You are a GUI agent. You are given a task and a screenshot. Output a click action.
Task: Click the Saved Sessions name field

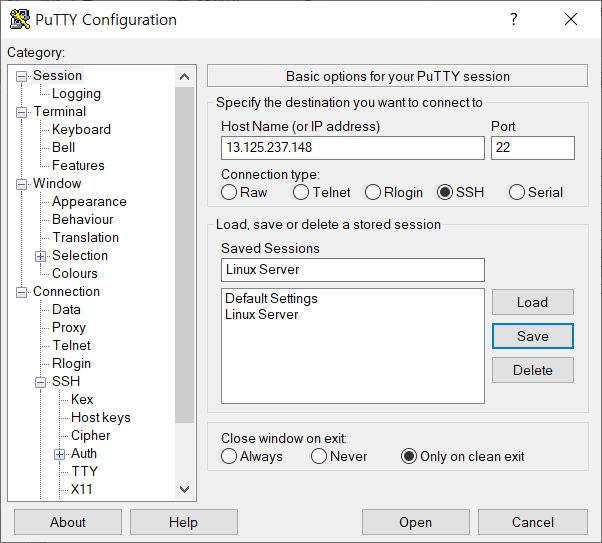[353, 270]
